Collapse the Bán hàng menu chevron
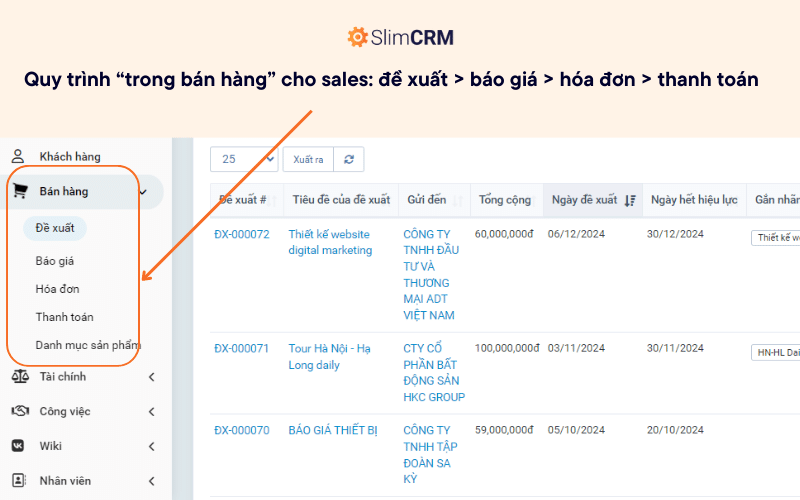800x500 pixels. 143,192
